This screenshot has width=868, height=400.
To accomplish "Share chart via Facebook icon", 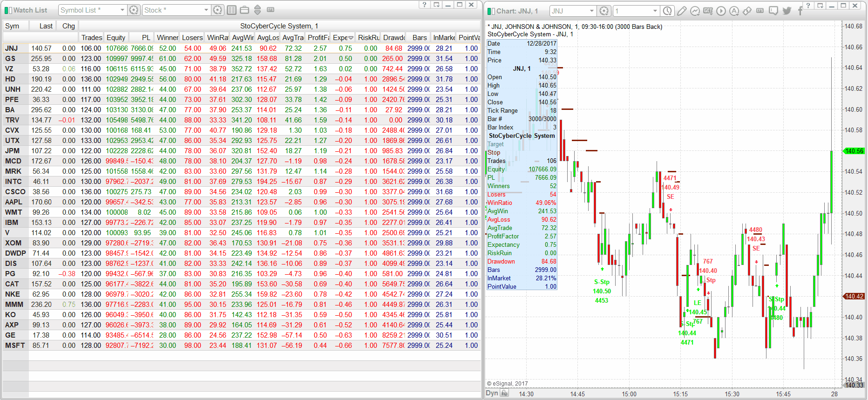I will pyautogui.click(x=800, y=11).
